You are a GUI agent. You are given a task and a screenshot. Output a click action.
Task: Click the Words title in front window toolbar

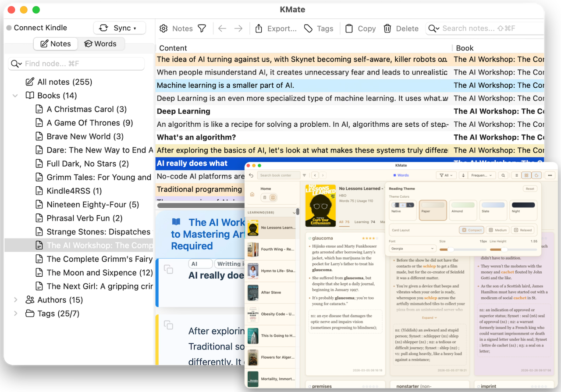tap(401, 175)
